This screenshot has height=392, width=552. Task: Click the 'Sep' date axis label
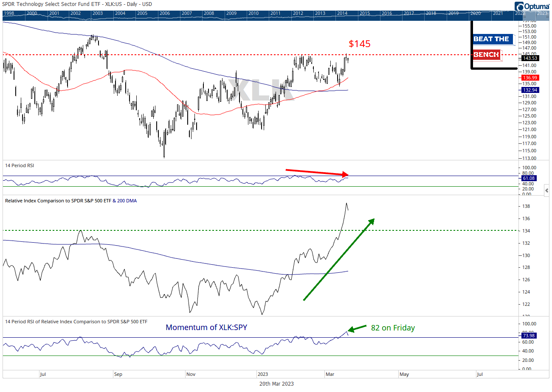coord(118,374)
